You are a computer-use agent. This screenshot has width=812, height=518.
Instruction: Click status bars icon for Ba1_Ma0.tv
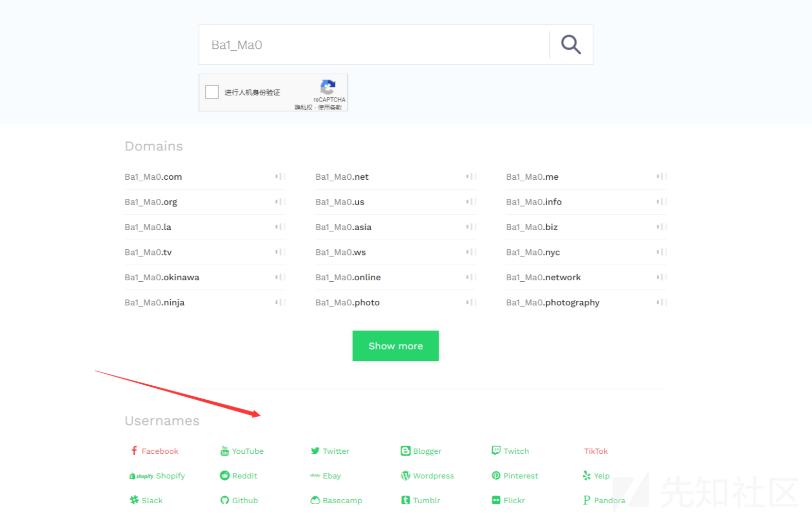coord(281,252)
